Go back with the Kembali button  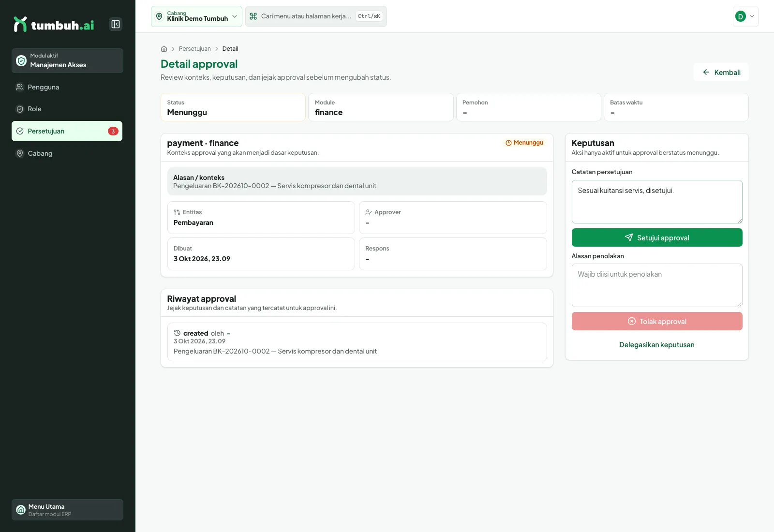(721, 72)
